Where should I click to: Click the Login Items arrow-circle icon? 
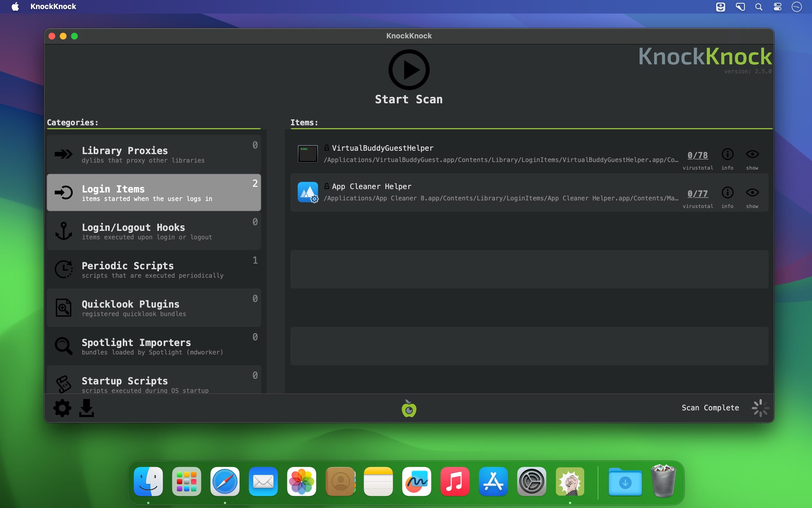(x=63, y=192)
